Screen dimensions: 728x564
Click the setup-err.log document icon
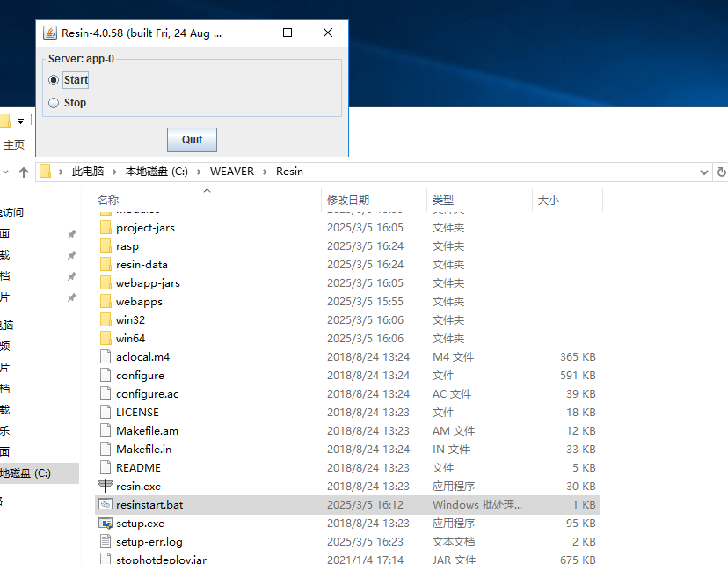click(x=106, y=541)
